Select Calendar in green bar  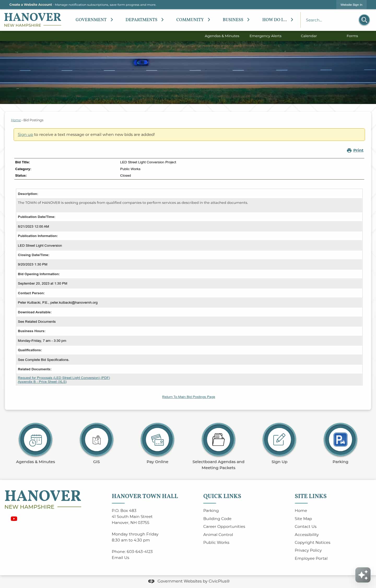[x=309, y=36]
